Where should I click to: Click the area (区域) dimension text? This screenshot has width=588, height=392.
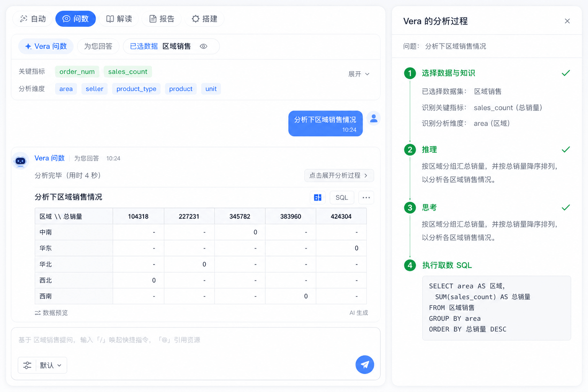click(x=492, y=123)
